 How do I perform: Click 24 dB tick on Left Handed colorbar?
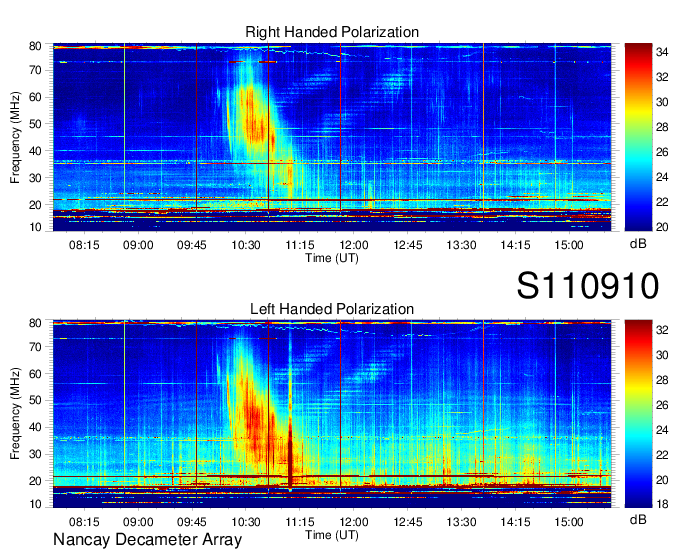662,430
